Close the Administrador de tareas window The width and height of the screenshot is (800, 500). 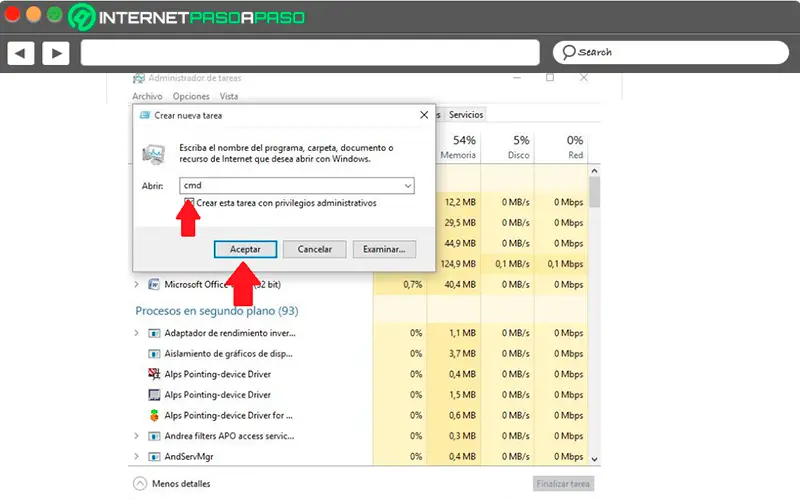click(x=584, y=78)
